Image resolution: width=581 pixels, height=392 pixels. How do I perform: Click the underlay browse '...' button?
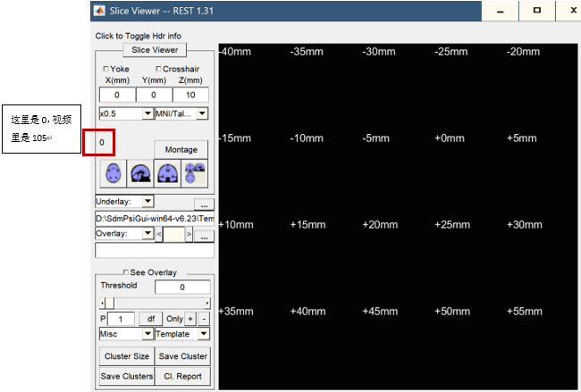point(204,204)
